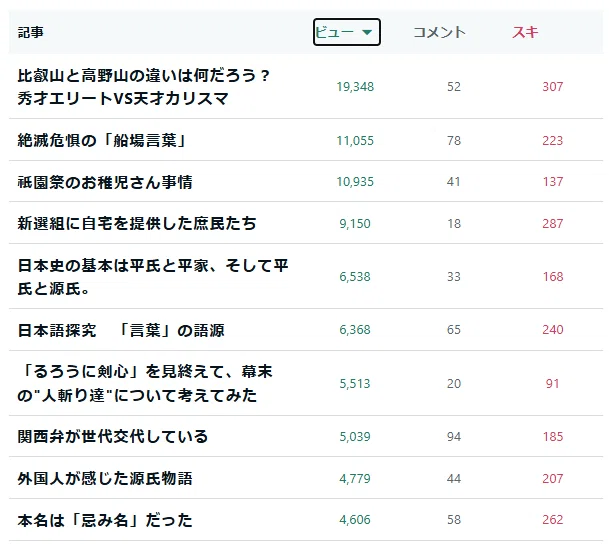Open article 日本史の基本は平氏と平家
609x546 pixels.
153,276
